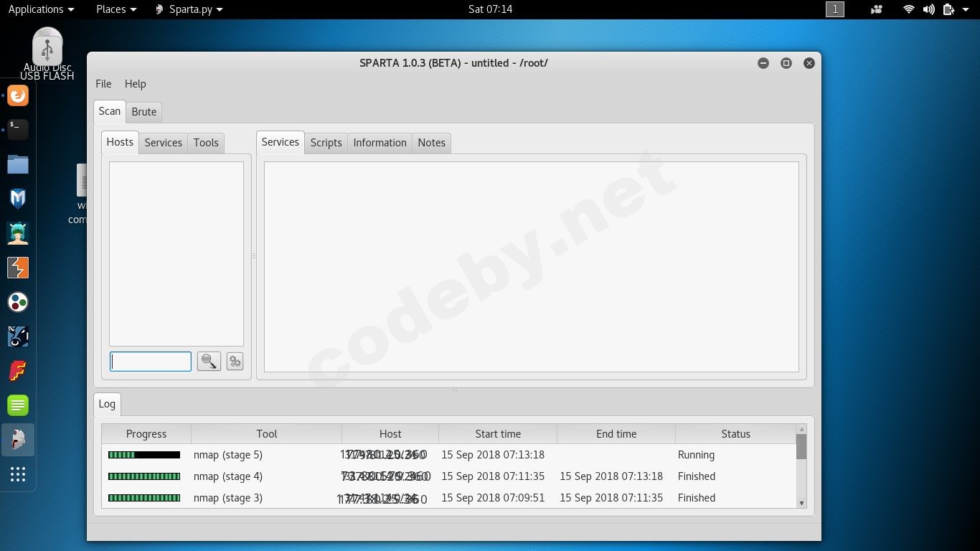
Task: Open the Help menu in SPARTA
Action: coord(135,84)
